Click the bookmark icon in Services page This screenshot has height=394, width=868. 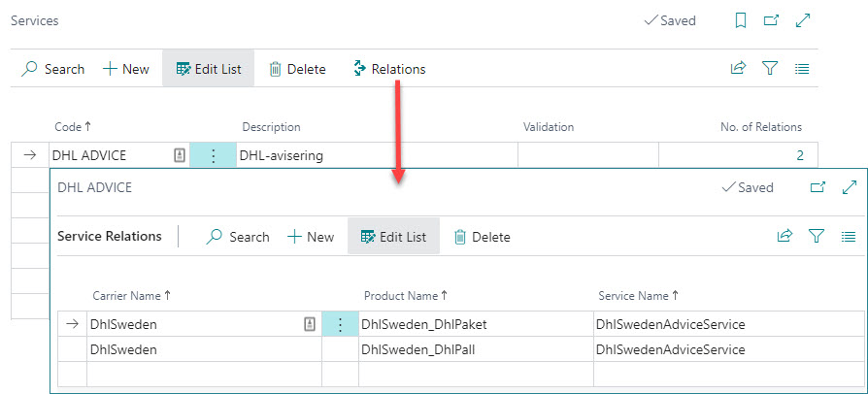tap(740, 21)
